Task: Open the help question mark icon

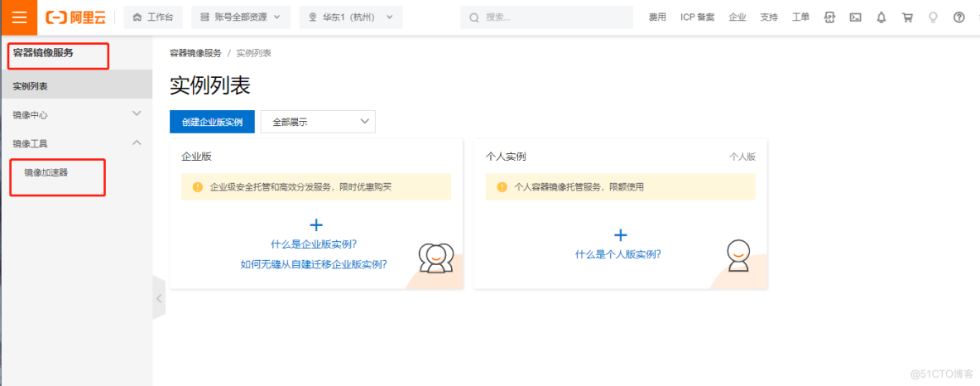Action: [958, 17]
